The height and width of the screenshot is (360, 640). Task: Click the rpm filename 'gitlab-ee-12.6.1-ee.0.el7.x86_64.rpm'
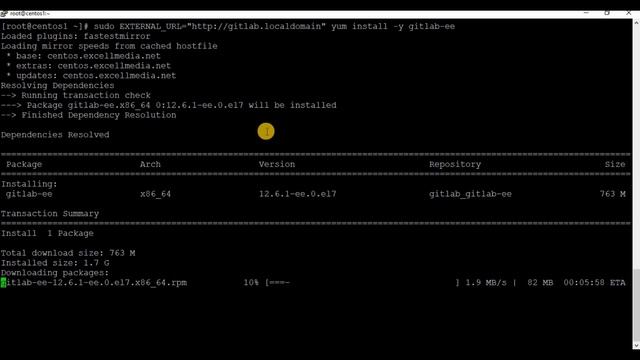click(94, 282)
